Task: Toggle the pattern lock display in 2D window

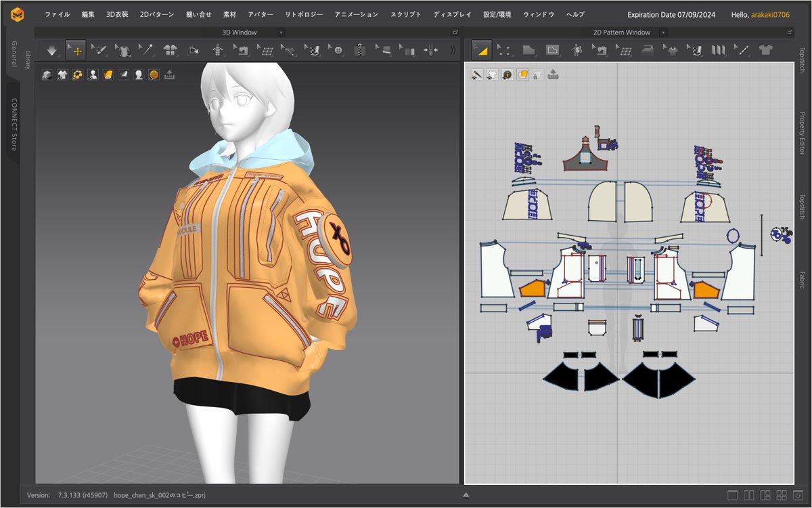Action: click(x=538, y=75)
